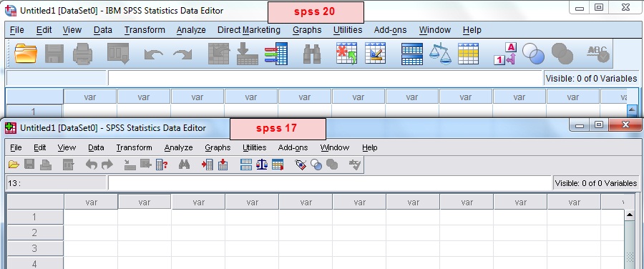Use Sets circles icon in lower SPSS window
Screen dimensions: 644x269
pos(316,165)
